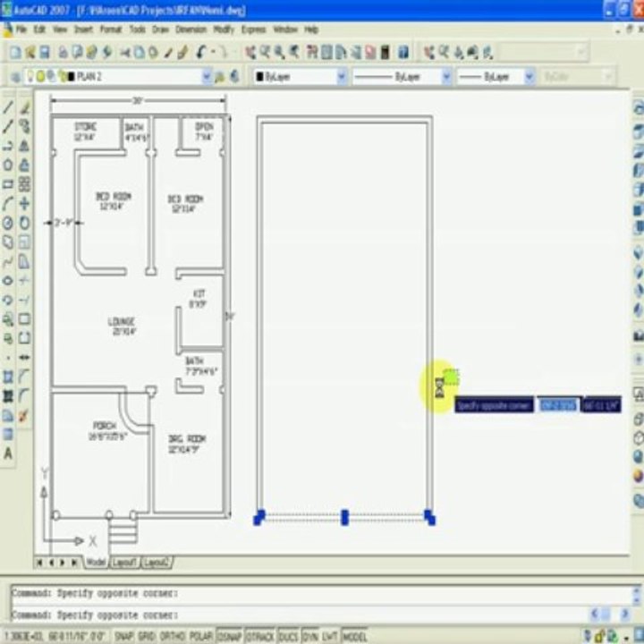Toggle OSNAP in status bar
644x644 pixels.
coord(229,637)
